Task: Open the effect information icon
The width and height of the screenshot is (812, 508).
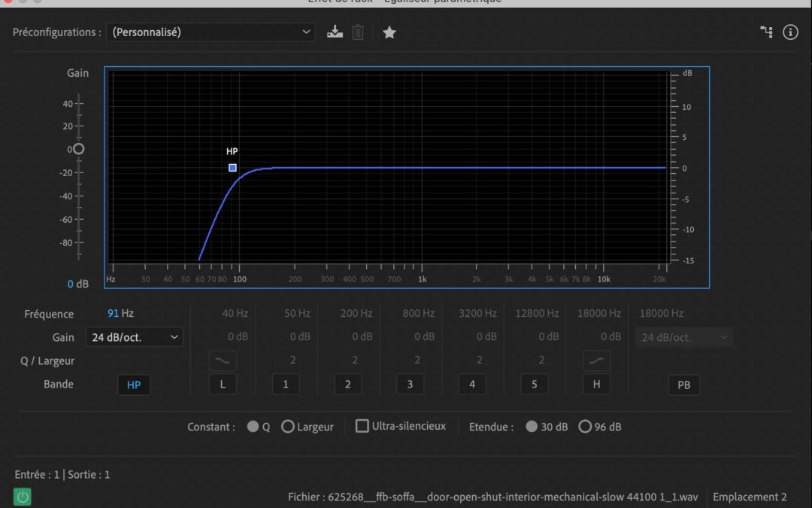Action: point(790,32)
